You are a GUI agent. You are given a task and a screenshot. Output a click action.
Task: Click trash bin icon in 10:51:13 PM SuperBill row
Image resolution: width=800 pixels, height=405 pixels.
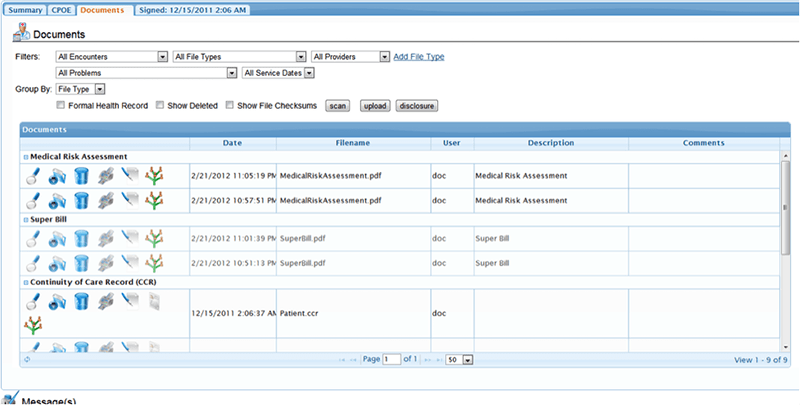click(81, 263)
